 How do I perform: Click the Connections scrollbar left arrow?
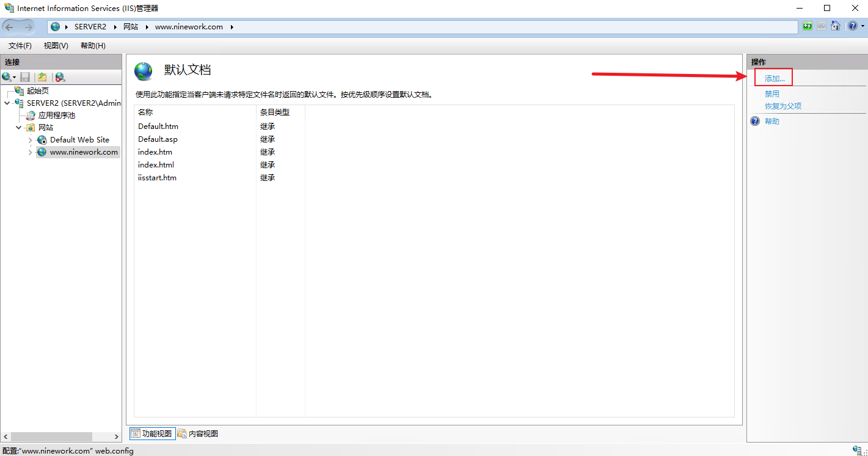coord(5,436)
